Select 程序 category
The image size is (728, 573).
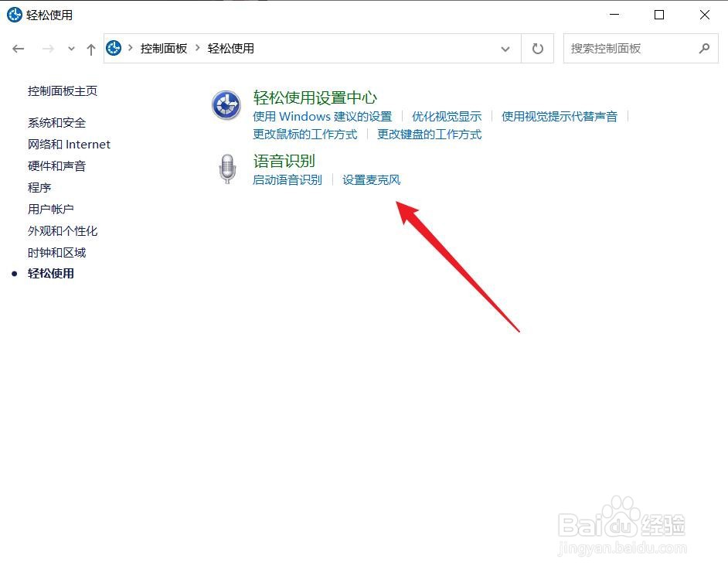click(39, 188)
